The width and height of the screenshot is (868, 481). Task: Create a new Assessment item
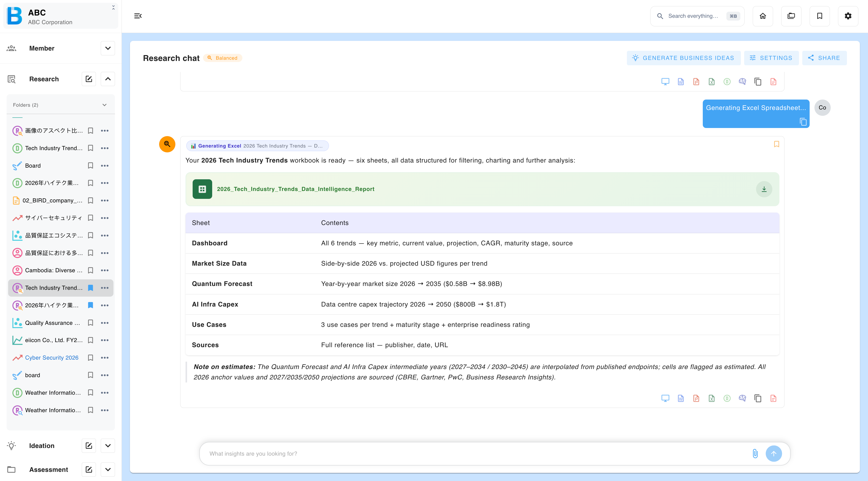click(x=89, y=470)
